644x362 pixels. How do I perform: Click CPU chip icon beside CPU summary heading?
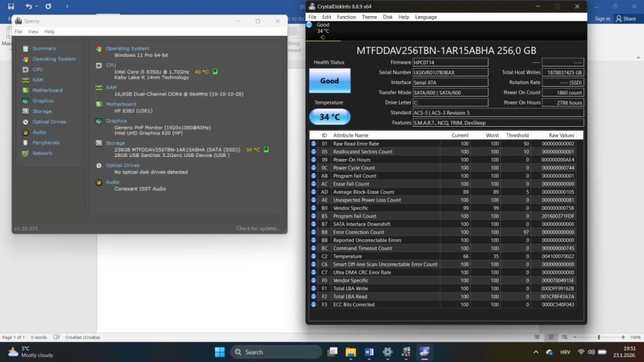(99, 65)
